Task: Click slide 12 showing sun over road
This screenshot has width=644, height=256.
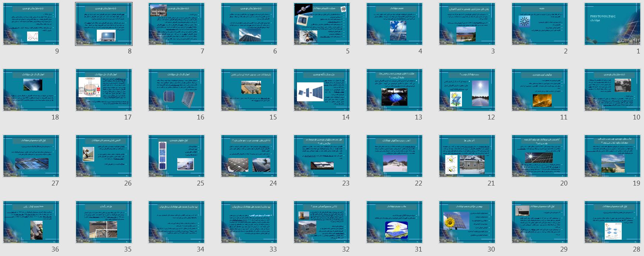Action: (x=467, y=90)
